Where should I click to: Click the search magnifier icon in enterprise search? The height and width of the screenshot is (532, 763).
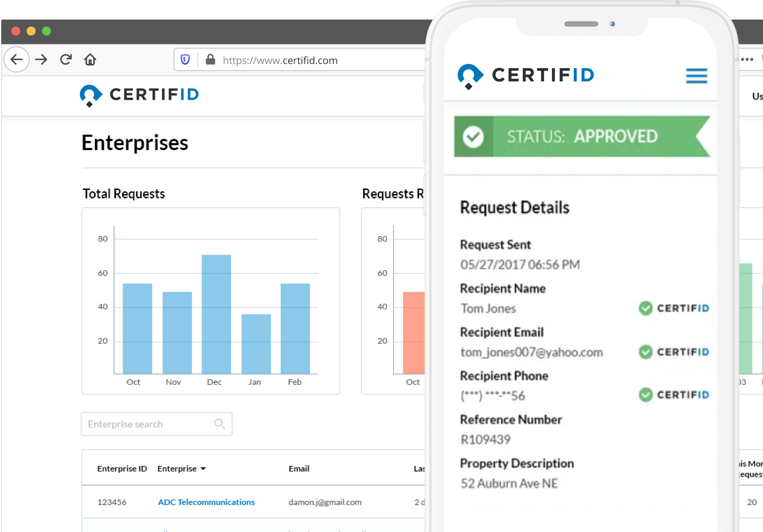(220, 424)
